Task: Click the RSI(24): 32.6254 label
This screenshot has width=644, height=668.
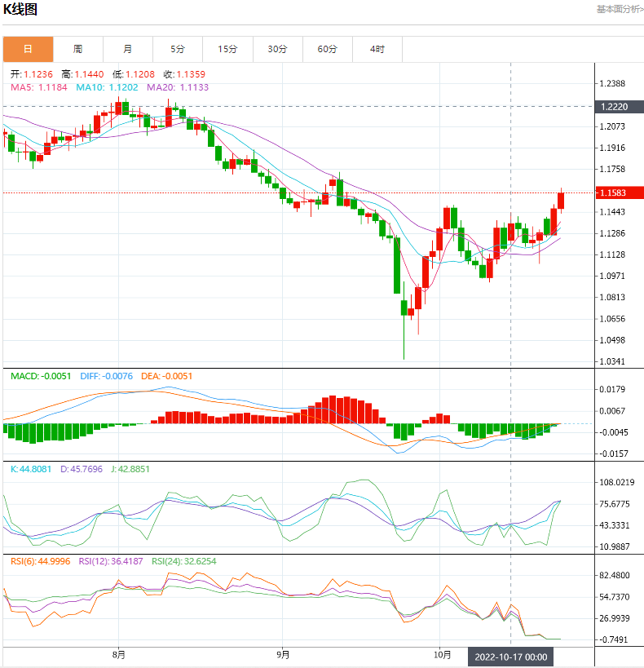Action: tap(184, 561)
